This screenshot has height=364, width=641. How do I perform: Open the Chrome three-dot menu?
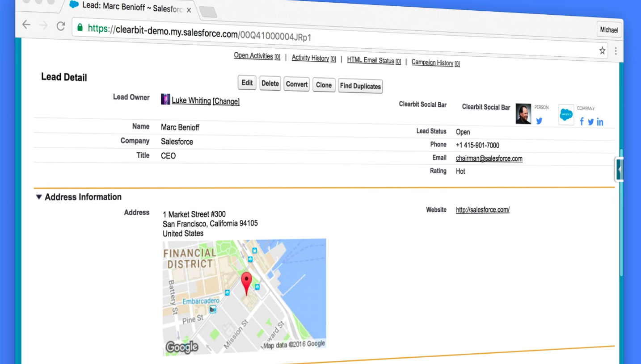coord(616,51)
